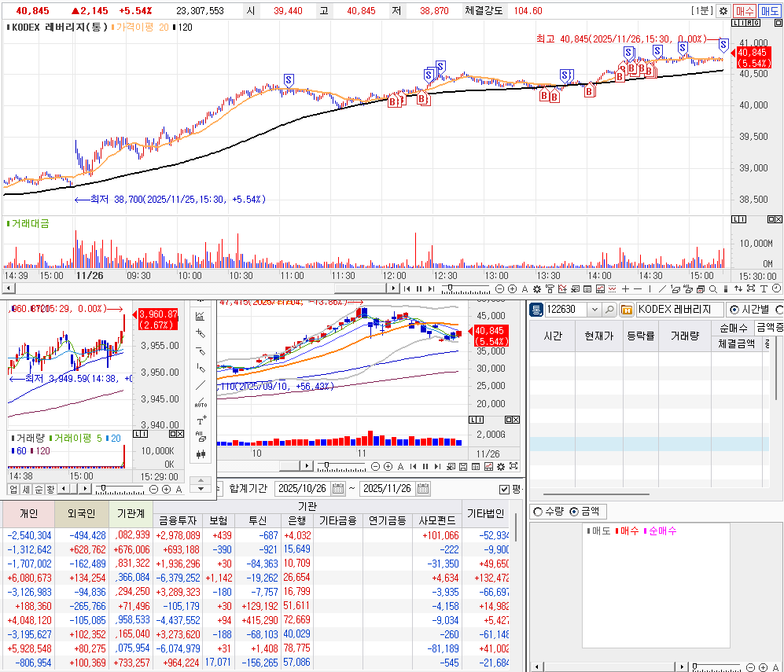Select horizontal line tool in main toolbar
This screenshot has height=672, width=784.
(638, 288)
